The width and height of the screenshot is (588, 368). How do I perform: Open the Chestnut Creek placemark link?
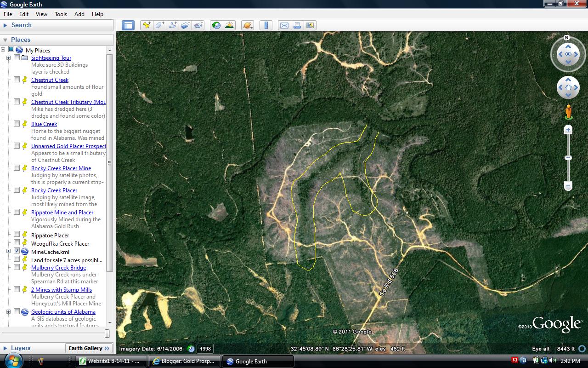click(50, 80)
